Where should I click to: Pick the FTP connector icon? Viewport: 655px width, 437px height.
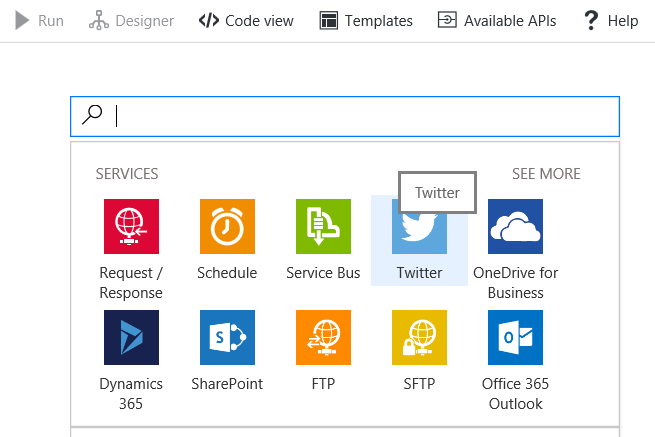323,337
